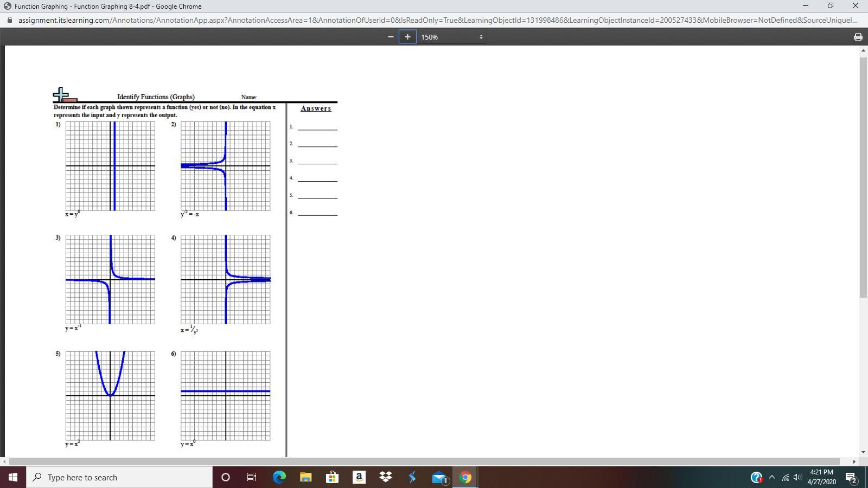868x488 pixels.
Task: Click the worksheet plus-sign logo
Action: click(x=65, y=95)
